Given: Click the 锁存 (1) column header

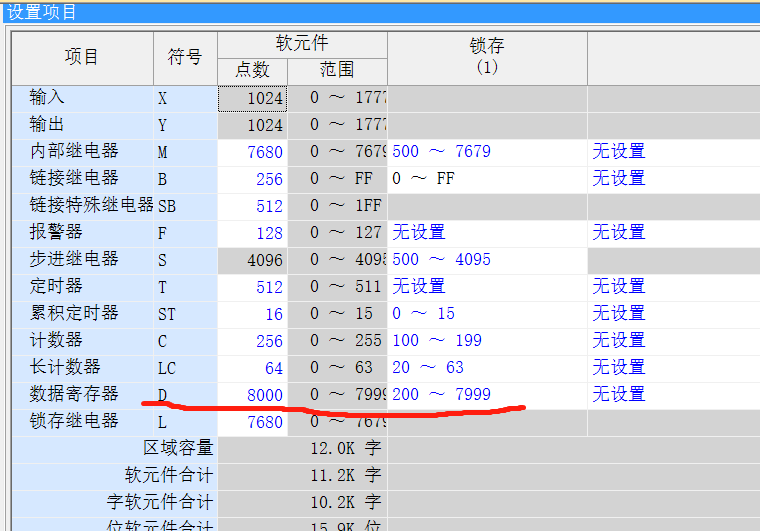Looking at the screenshot, I should (x=486, y=57).
